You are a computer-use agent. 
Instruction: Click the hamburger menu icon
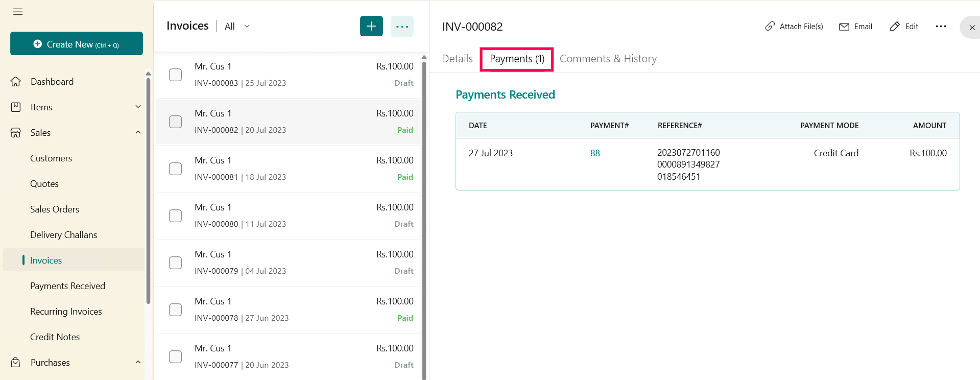click(18, 12)
